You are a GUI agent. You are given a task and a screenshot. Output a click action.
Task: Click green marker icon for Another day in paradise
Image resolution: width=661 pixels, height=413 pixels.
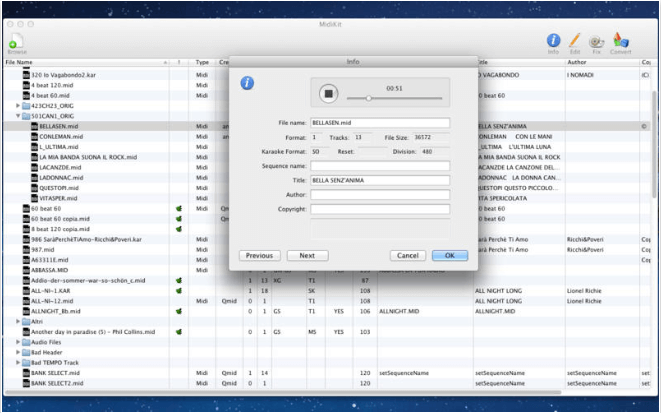point(179,332)
